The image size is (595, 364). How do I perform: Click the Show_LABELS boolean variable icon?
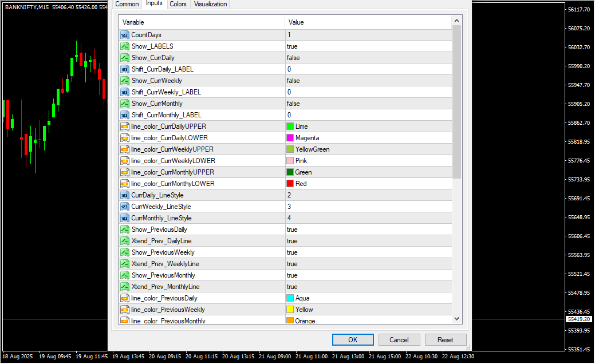125,46
